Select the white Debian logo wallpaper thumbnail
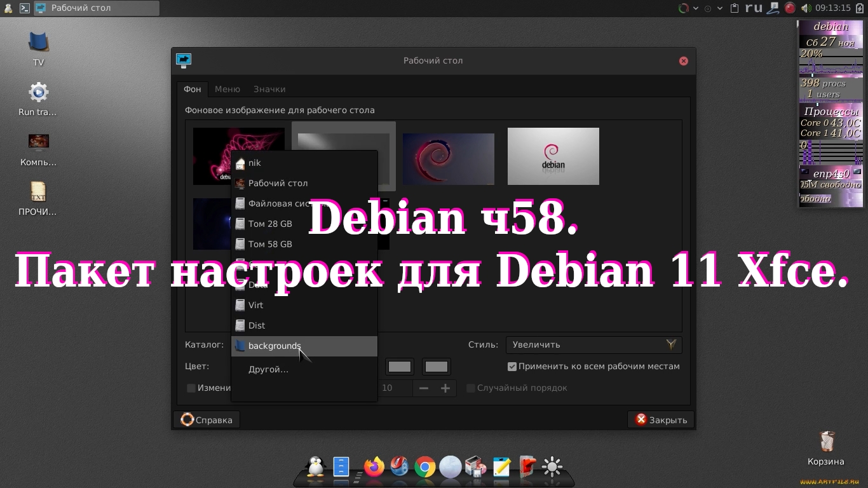Image resolution: width=868 pixels, height=488 pixels. [553, 156]
